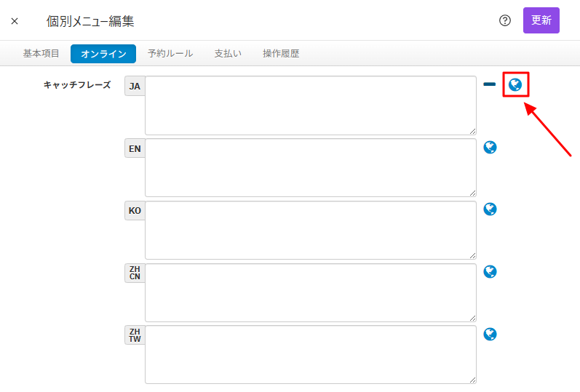This screenshot has width=580, height=392.
Task: Click the globe icon next to the EN field
Action: (490, 148)
